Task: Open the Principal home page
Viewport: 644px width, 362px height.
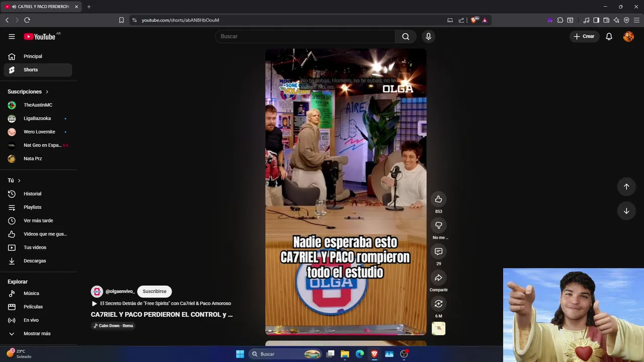Action: click(x=38, y=56)
